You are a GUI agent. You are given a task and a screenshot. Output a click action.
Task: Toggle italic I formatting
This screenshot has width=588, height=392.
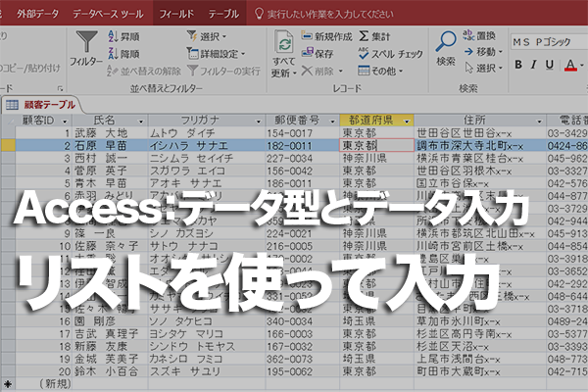534,65
